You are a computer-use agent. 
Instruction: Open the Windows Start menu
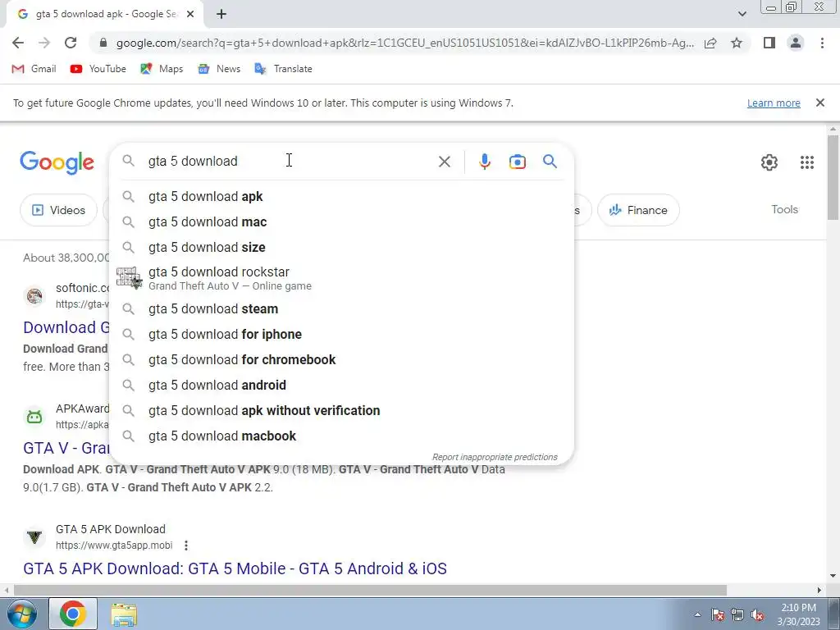coord(22,614)
